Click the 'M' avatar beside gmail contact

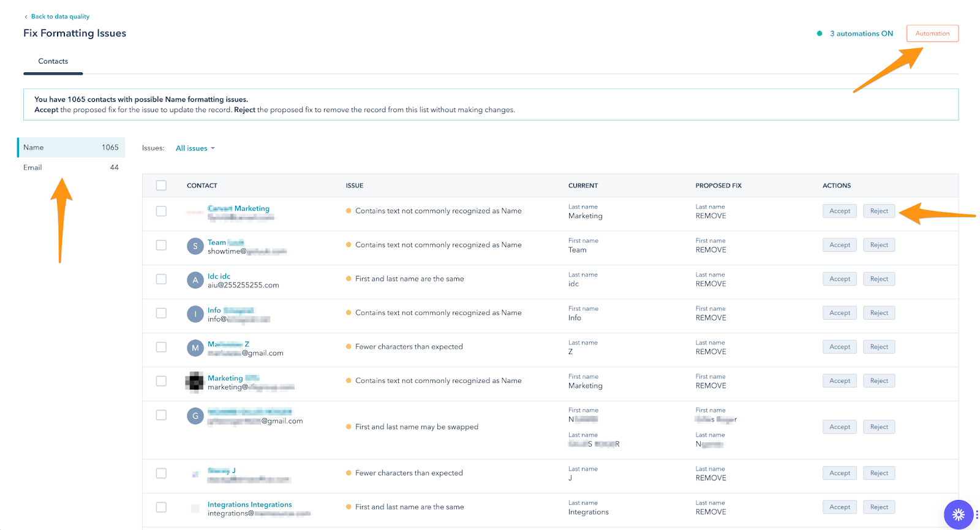[195, 348]
